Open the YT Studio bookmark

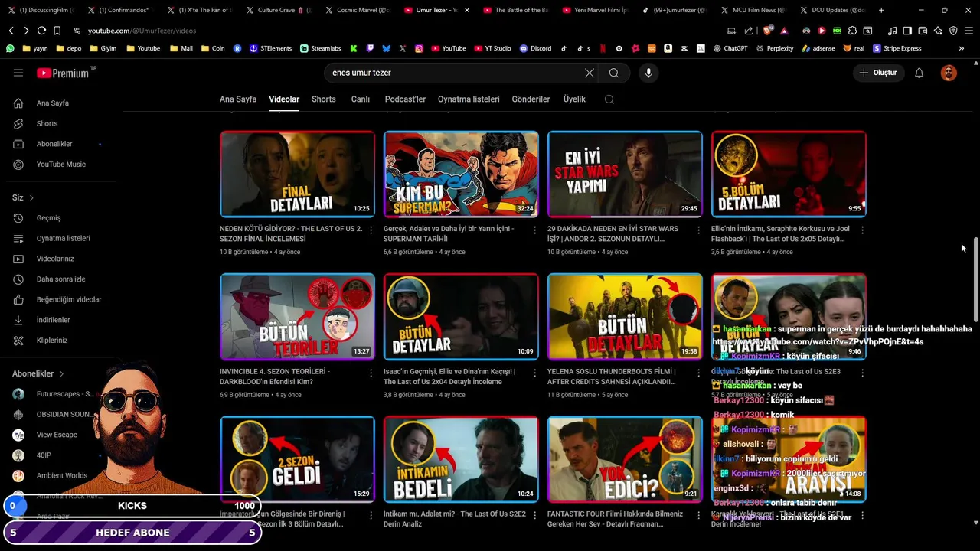click(492, 48)
